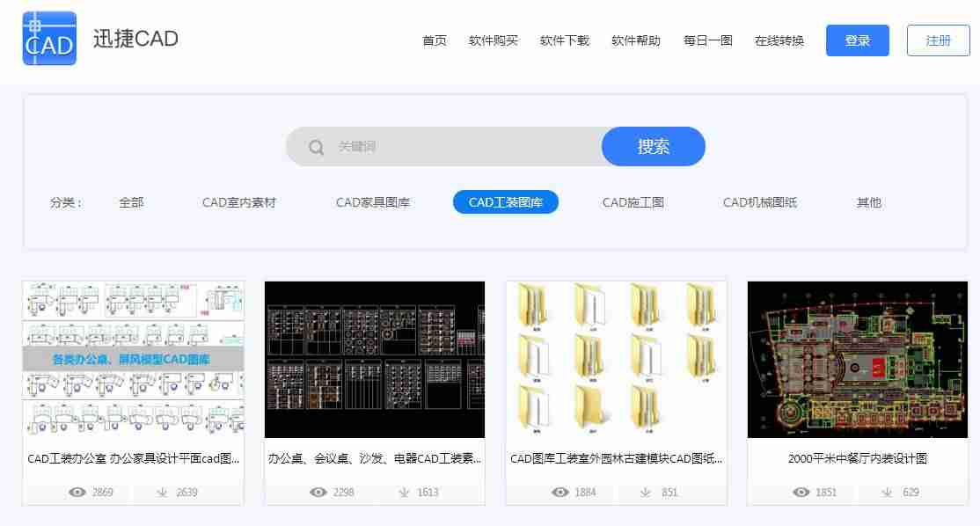Click the download icon showing 2639
This screenshot has width=980, height=526.
coord(162,493)
